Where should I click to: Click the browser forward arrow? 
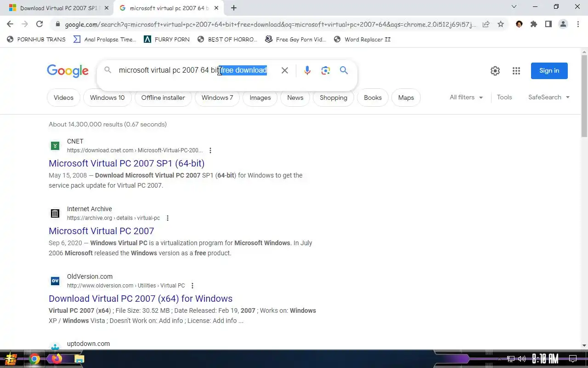point(25,24)
